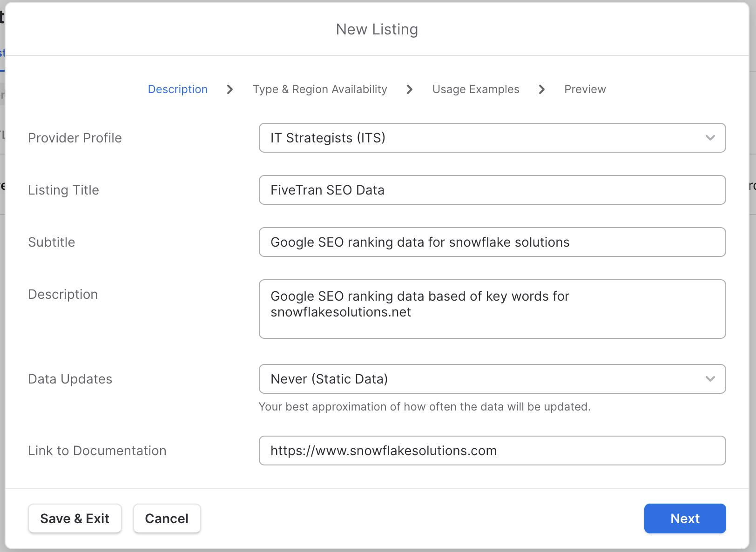Click the chevron after Usage Examples
756x552 pixels.
pos(542,89)
